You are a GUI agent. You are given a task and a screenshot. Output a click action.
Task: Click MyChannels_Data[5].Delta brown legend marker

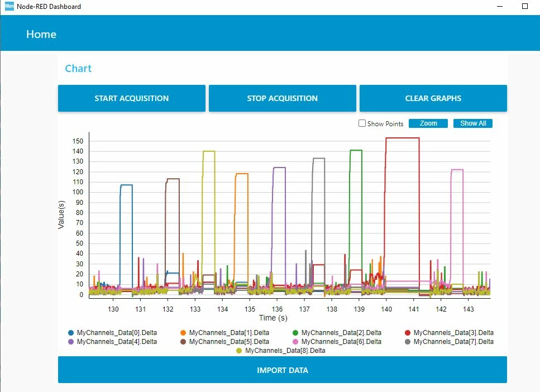(x=183, y=342)
